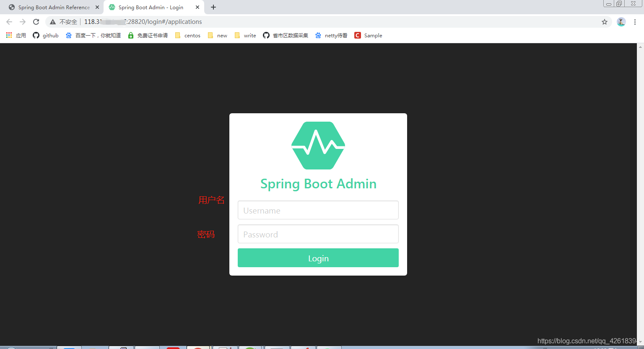Reload the current page
This screenshot has height=349, width=644.
(x=36, y=22)
